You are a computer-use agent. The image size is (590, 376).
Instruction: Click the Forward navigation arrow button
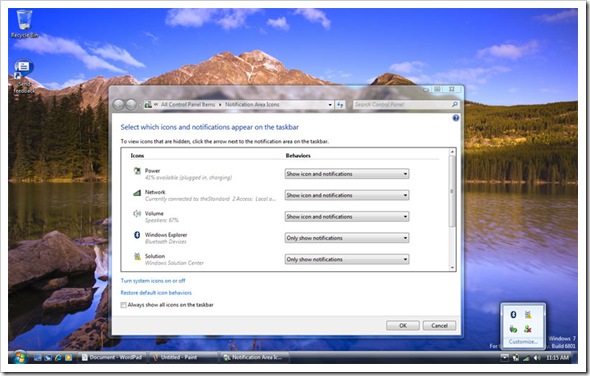click(x=131, y=105)
